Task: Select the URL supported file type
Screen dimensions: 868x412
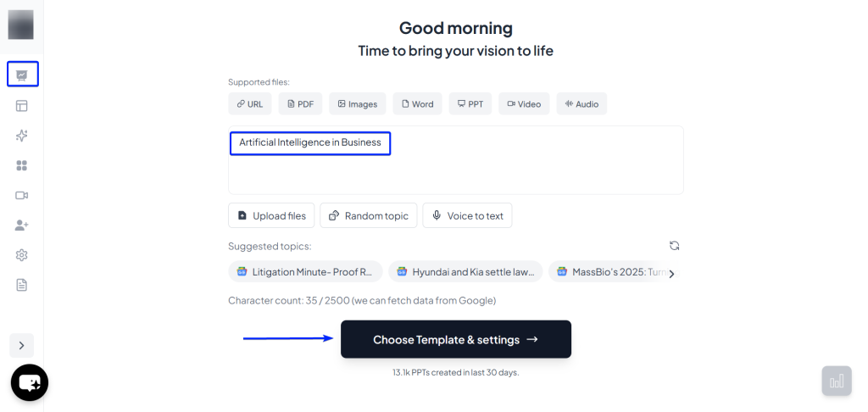Action: [x=249, y=104]
